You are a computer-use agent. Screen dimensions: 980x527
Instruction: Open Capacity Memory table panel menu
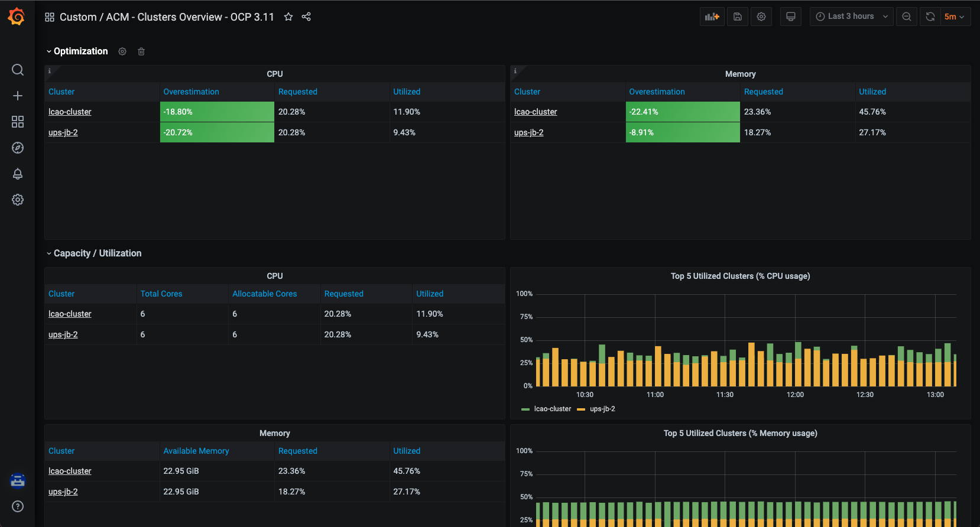[275, 433]
